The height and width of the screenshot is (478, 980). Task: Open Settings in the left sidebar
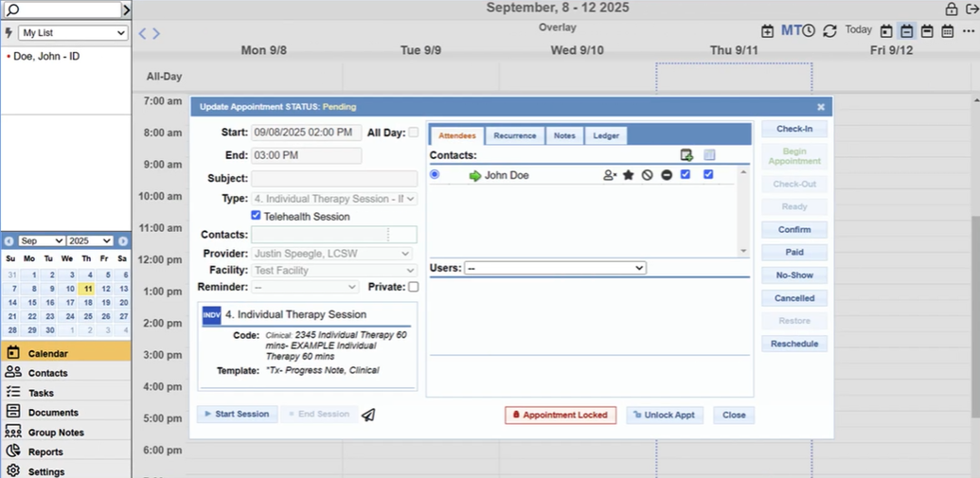[x=65, y=471]
